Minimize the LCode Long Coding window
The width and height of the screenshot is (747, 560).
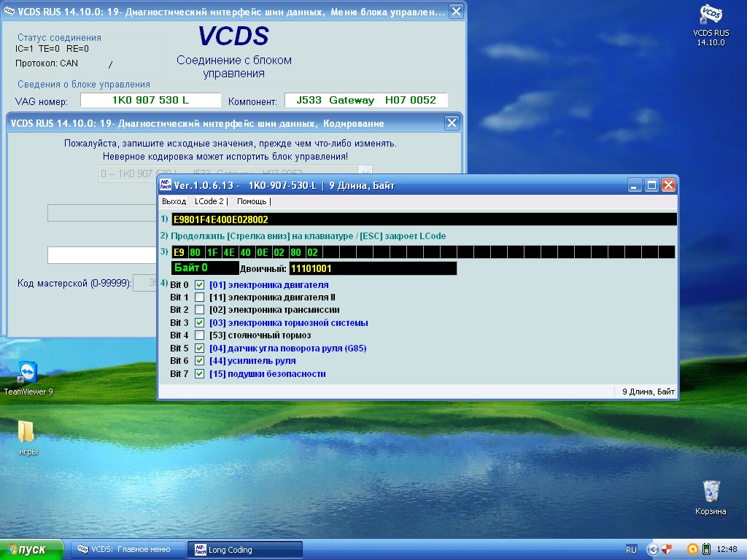pos(634,185)
